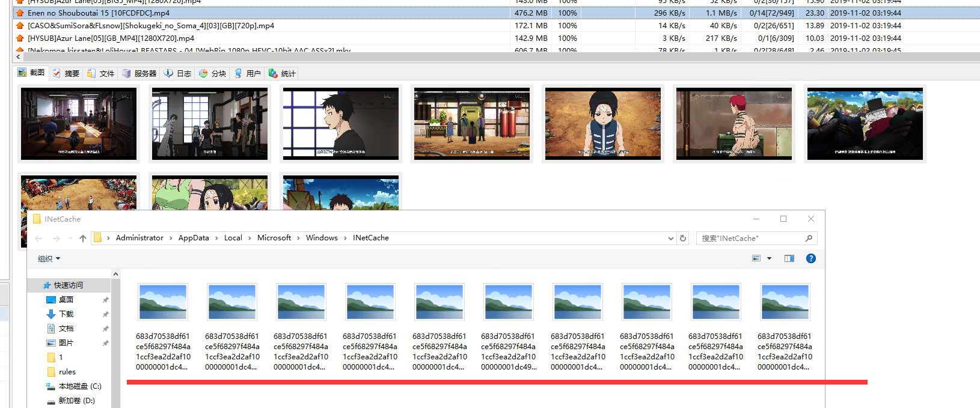
Task: Expand the chevron after Windows breadcrumb
Action: point(346,239)
